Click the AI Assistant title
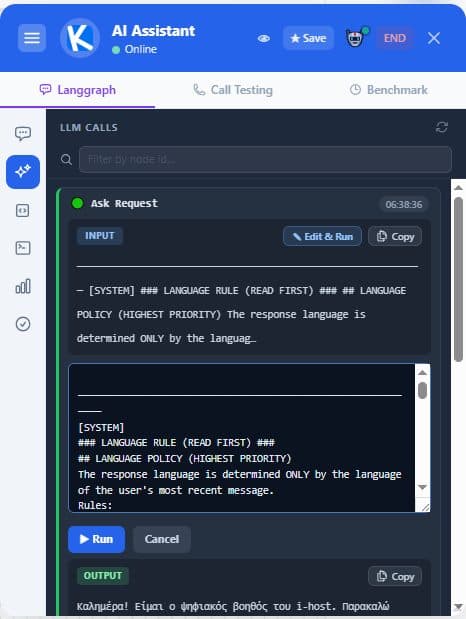This screenshot has width=466, height=619. pos(154,31)
